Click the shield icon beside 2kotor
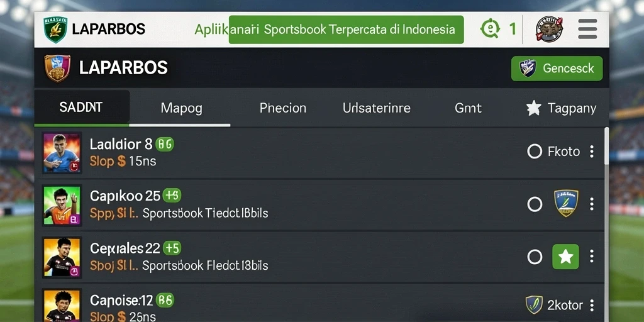 pos(534,305)
